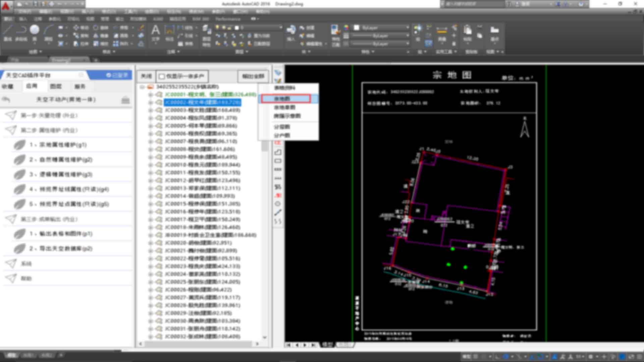Switch to the Drawing2 file tab
Viewport: 644px width, 362px height.
coord(70,60)
